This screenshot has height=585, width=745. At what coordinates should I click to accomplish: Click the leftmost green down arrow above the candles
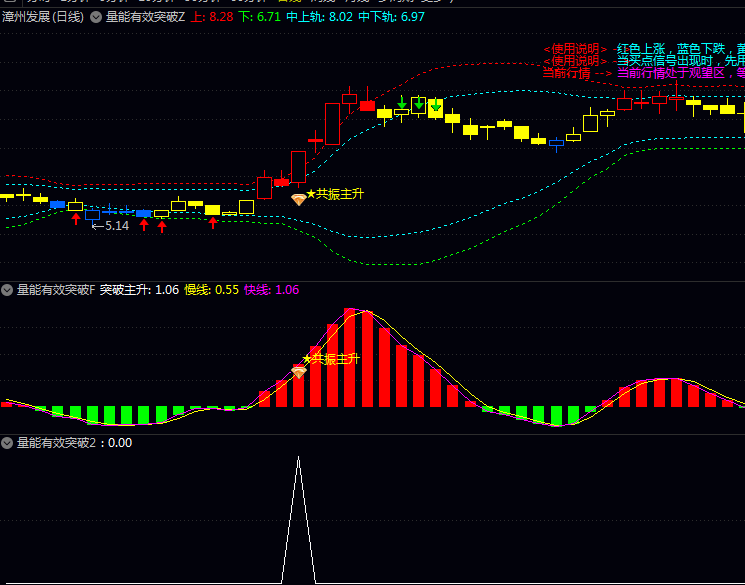click(x=401, y=102)
